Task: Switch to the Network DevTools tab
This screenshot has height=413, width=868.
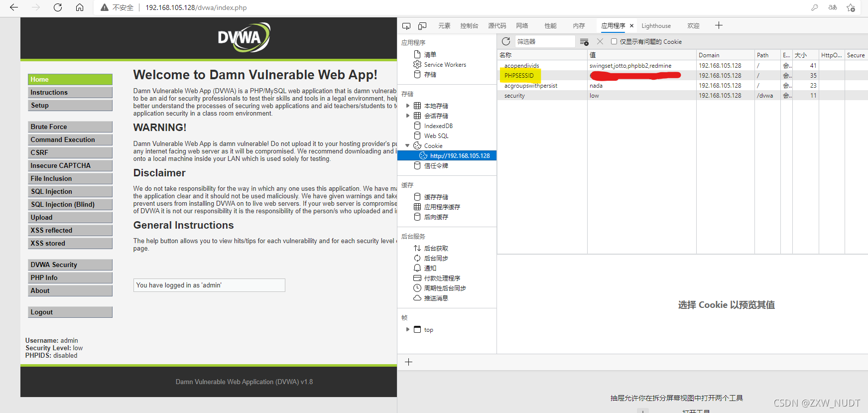Action: 522,26
